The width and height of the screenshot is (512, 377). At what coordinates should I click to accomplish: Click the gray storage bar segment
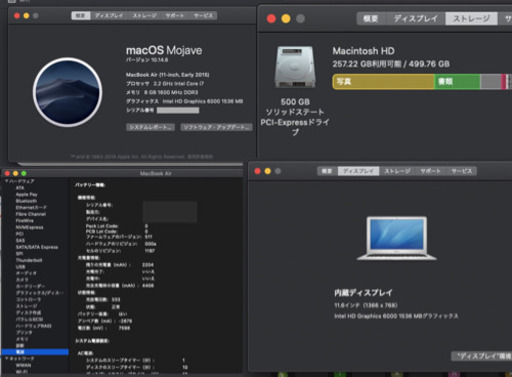pos(491,82)
